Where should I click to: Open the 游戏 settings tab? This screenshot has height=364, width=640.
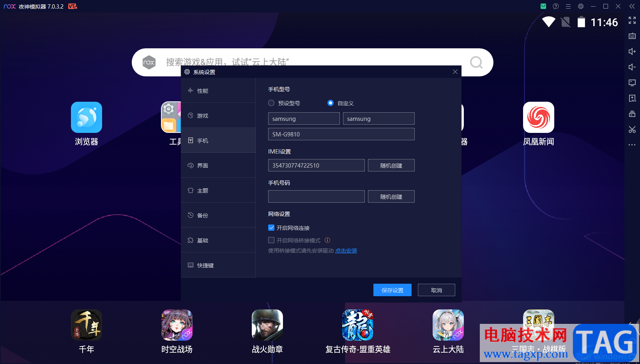(x=218, y=115)
